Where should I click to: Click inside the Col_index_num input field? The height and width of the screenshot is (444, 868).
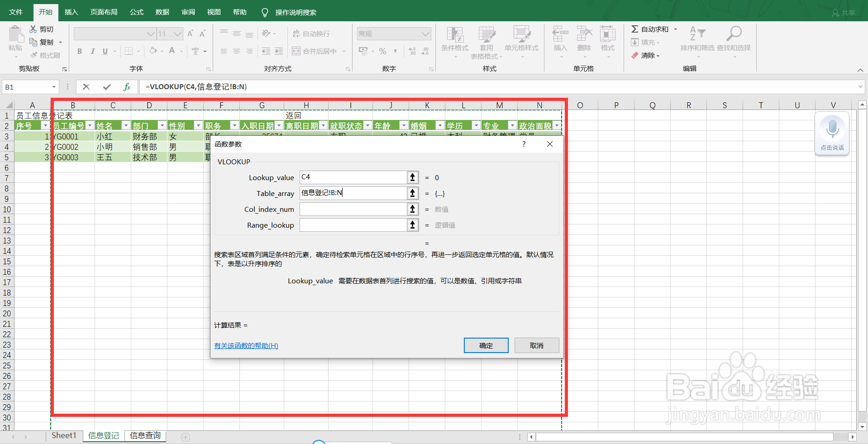click(x=353, y=209)
